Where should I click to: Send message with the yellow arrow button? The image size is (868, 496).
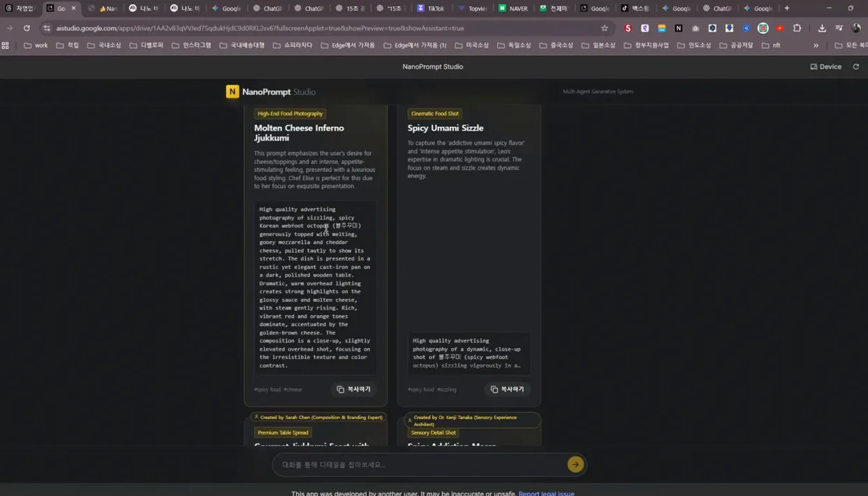click(575, 465)
